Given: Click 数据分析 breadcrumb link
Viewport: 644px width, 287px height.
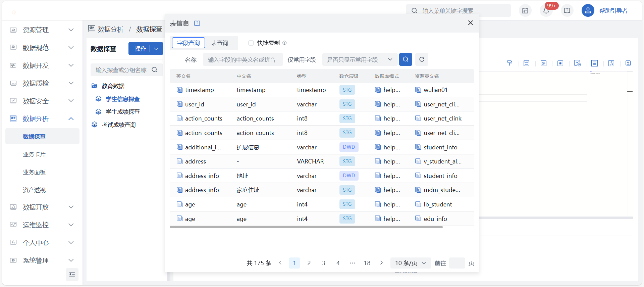Looking at the screenshot, I should pos(110,29).
